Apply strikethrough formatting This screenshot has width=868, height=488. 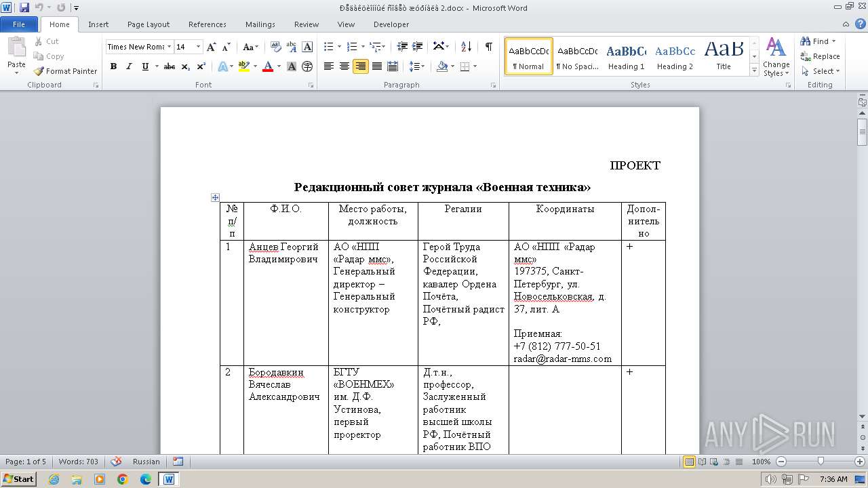(170, 66)
